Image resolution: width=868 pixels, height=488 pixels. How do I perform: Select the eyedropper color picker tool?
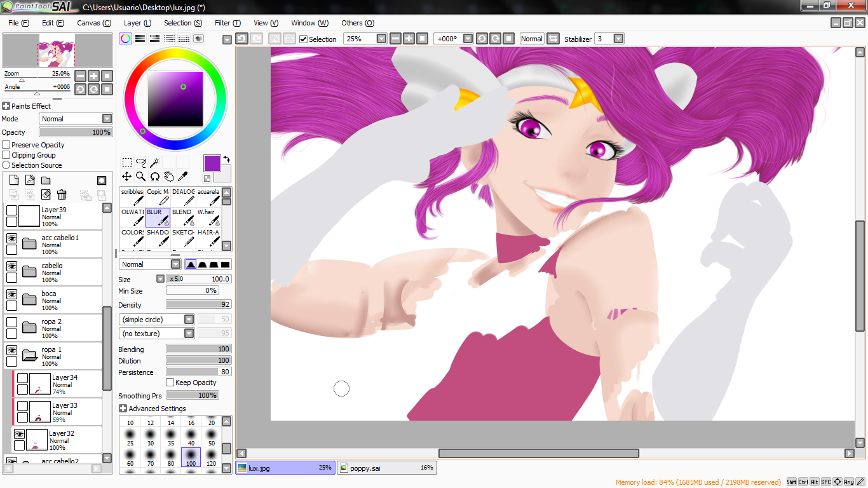[182, 177]
